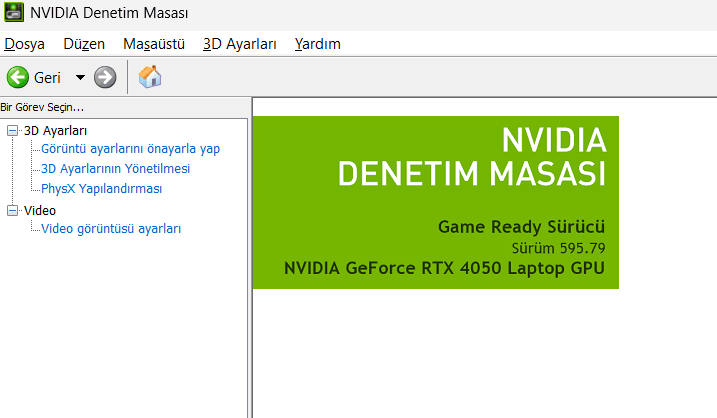Open the back history dropdown arrow
The width and height of the screenshot is (717, 418).
pos(80,77)
